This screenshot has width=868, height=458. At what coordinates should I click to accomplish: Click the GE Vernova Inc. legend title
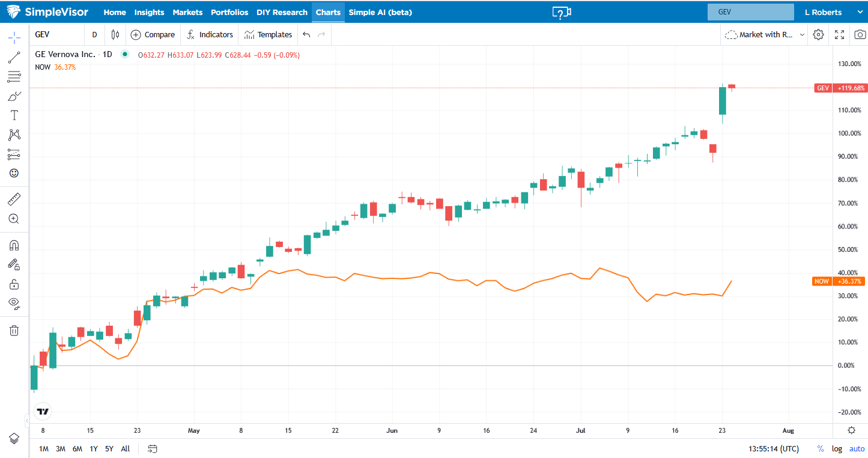tap(65, 54)
